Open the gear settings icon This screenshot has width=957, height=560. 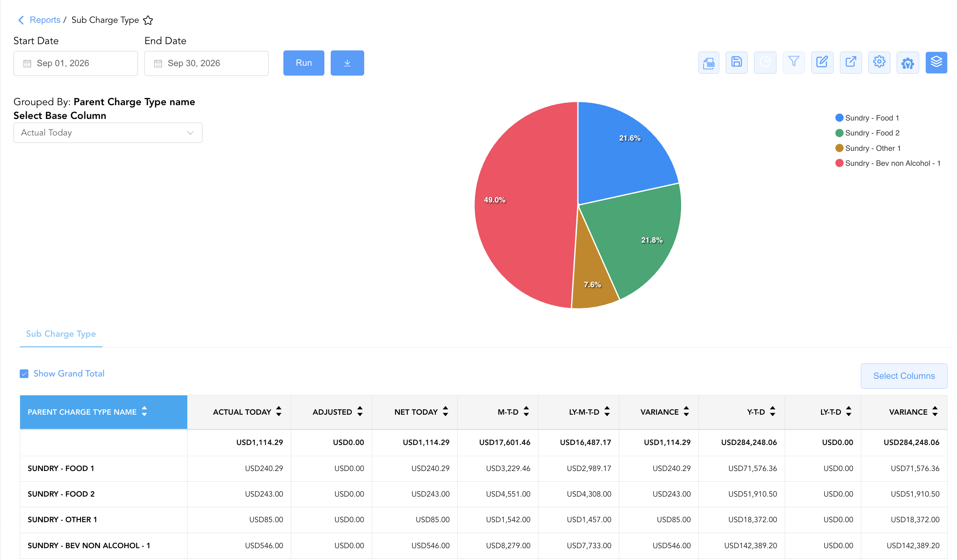[x=879, y=63]
